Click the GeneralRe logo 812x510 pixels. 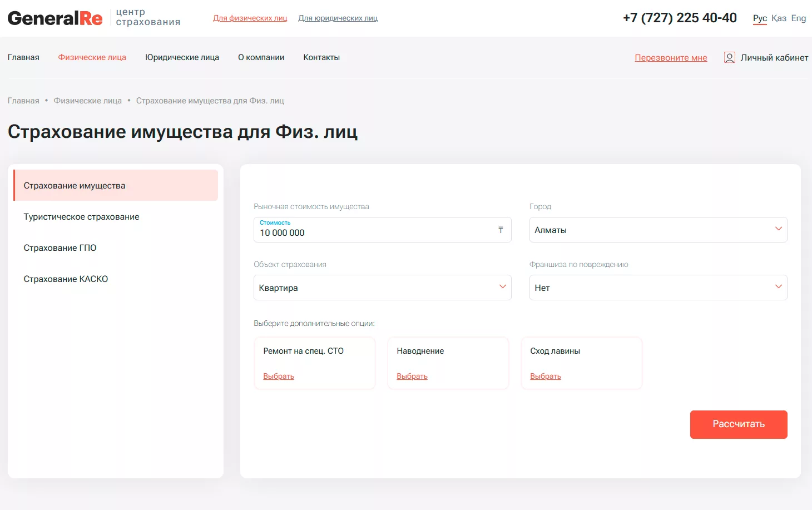(x=55, y=18)
